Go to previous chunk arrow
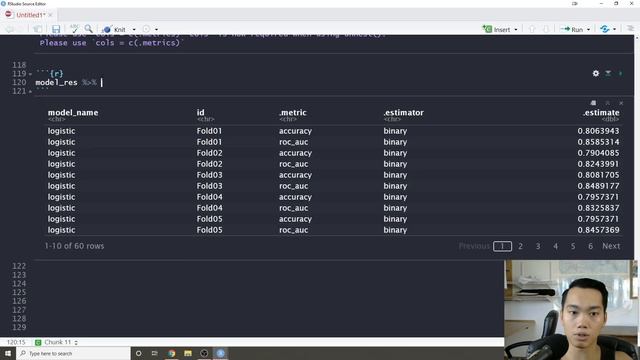 [531, 29]
